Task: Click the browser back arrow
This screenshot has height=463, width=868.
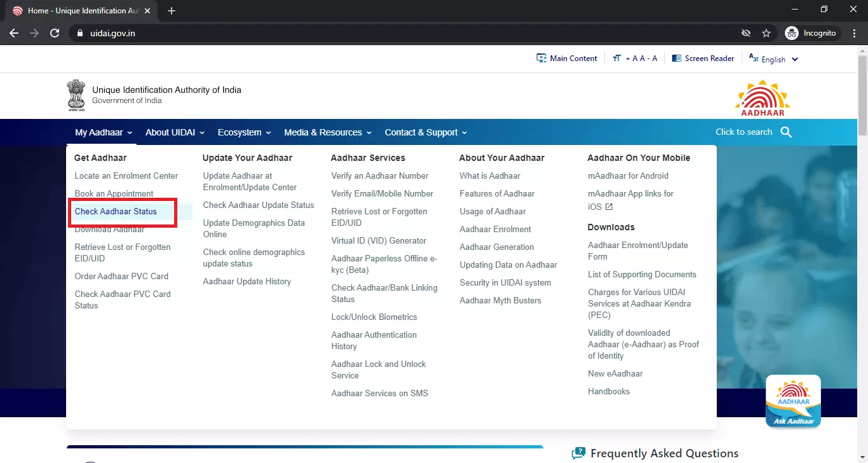Action: 14,33
